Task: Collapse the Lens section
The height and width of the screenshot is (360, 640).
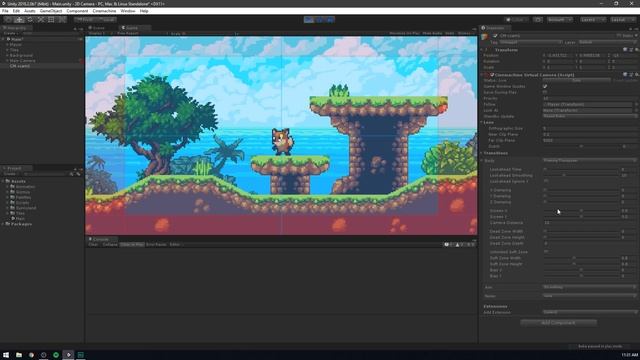Action: pos(482,122)
